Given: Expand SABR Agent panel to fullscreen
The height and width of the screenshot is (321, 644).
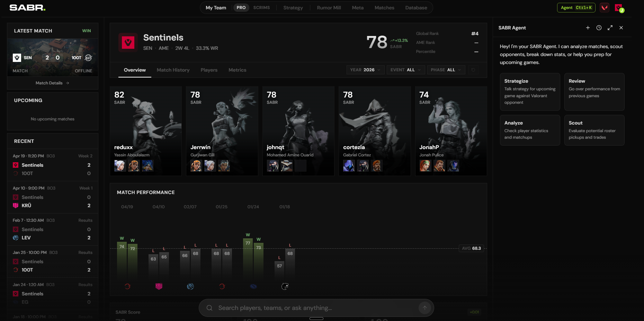Looking at the screenshot, I should (x=610, y=28).
